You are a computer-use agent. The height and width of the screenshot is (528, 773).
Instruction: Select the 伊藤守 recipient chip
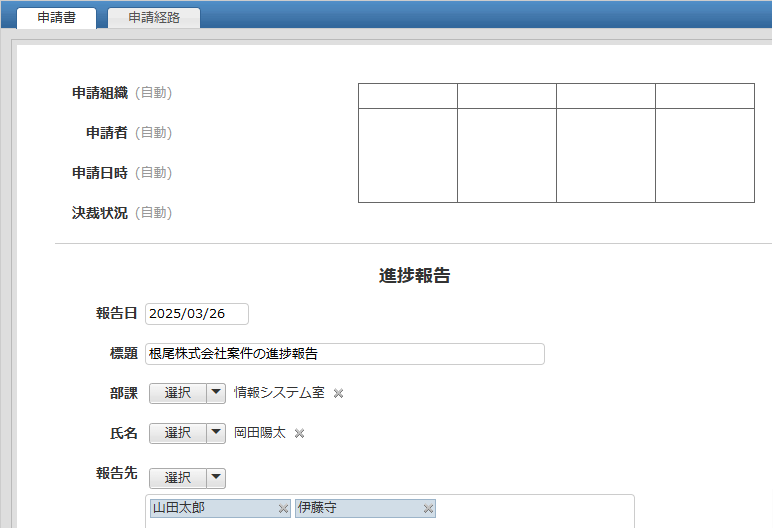click(x=357, y=509)
